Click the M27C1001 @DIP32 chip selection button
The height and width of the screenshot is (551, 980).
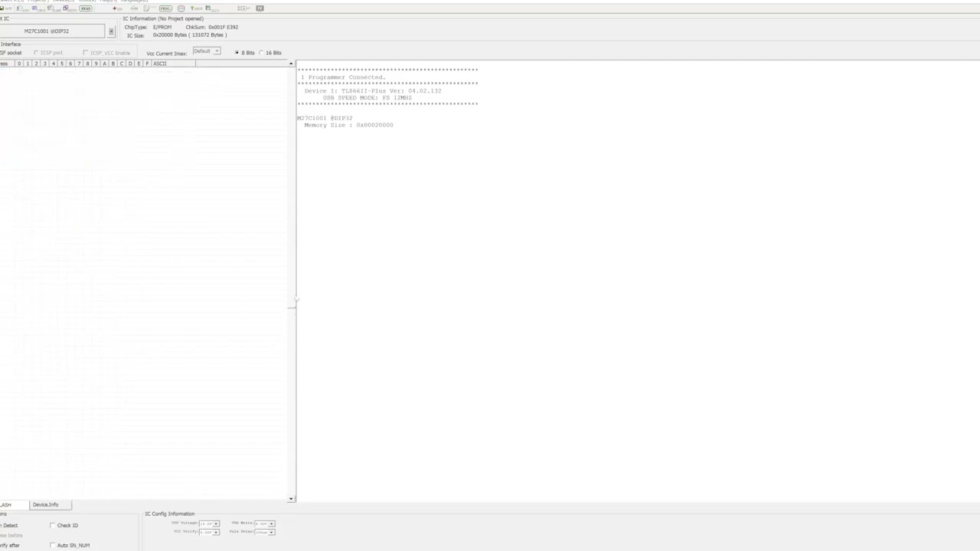(x=51, y=31)
